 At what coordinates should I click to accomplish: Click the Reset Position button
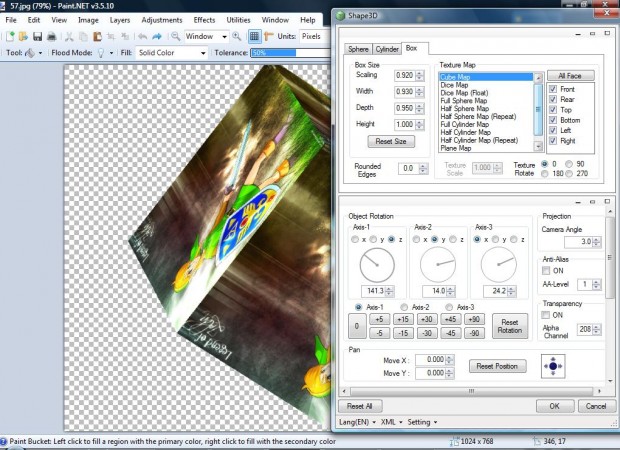[x=497, y=366]
